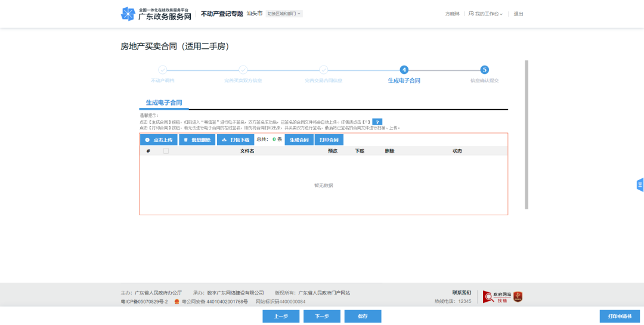Click the 粤ICP备05070829号-2 link
Screen dimensions: 644x325
(x=144, y=302)
